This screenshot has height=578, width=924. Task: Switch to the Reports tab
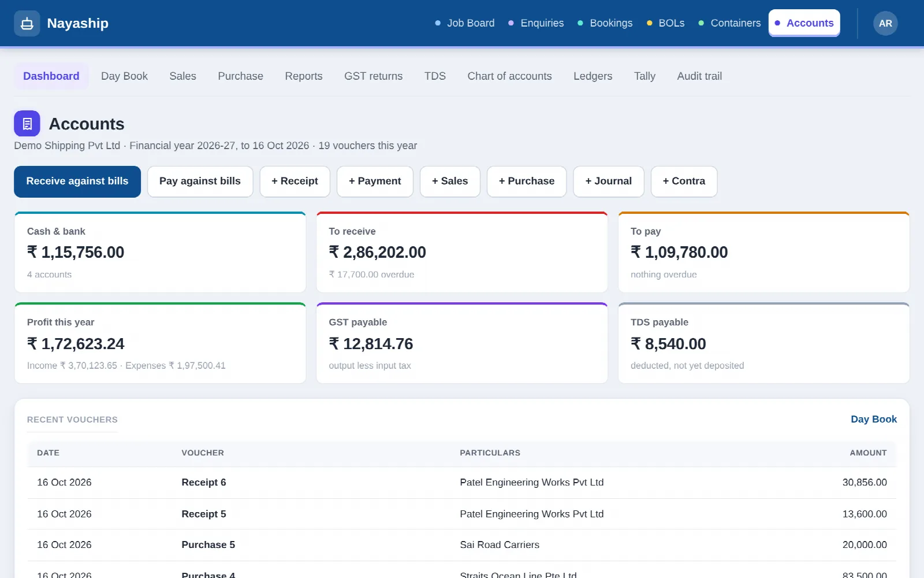click(304, 76)
